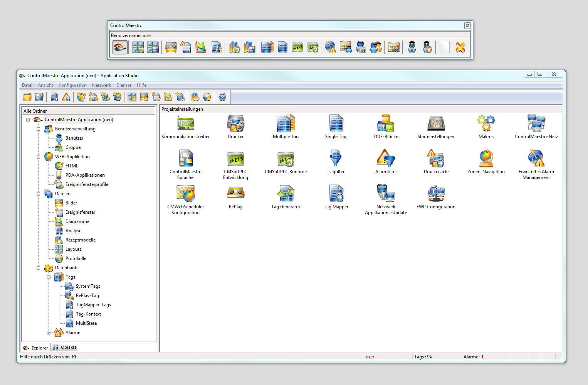Select Rezeptmodelle in the tree

(81, 240)
